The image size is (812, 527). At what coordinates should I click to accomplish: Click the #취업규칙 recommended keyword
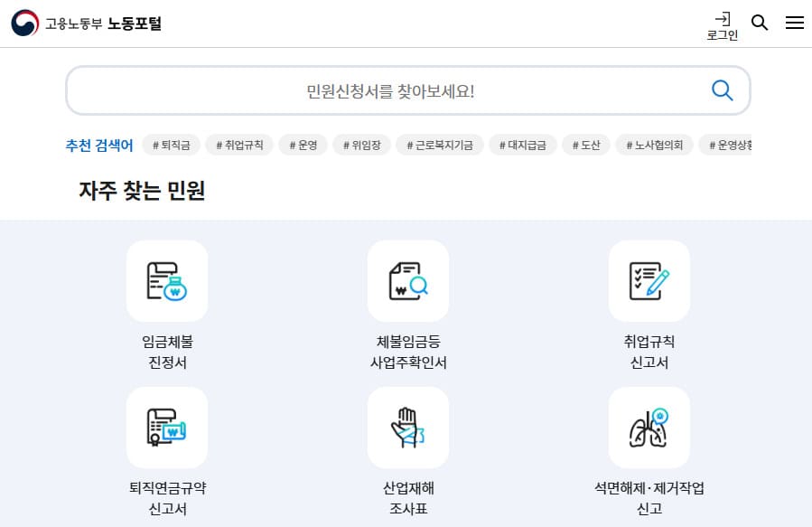pos(238,145)
